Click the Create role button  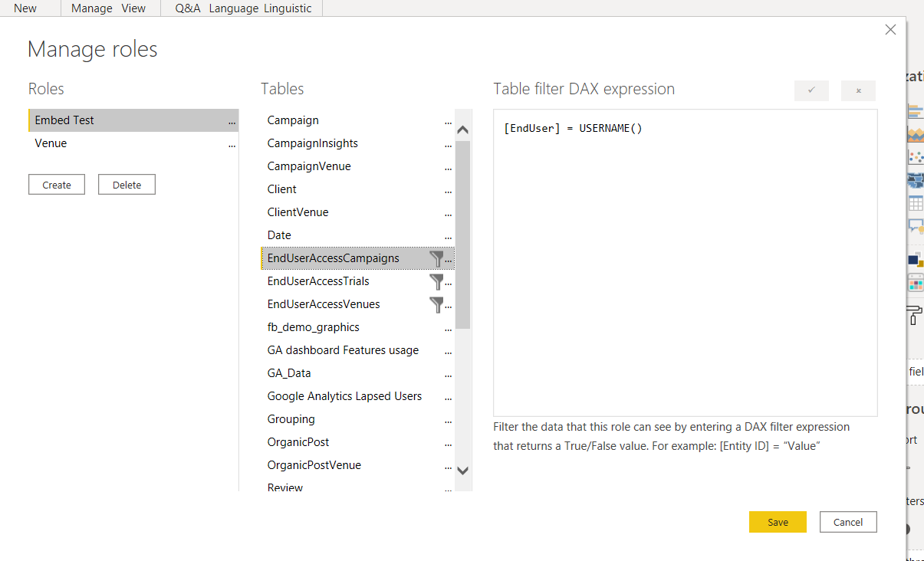click(57, 185)
